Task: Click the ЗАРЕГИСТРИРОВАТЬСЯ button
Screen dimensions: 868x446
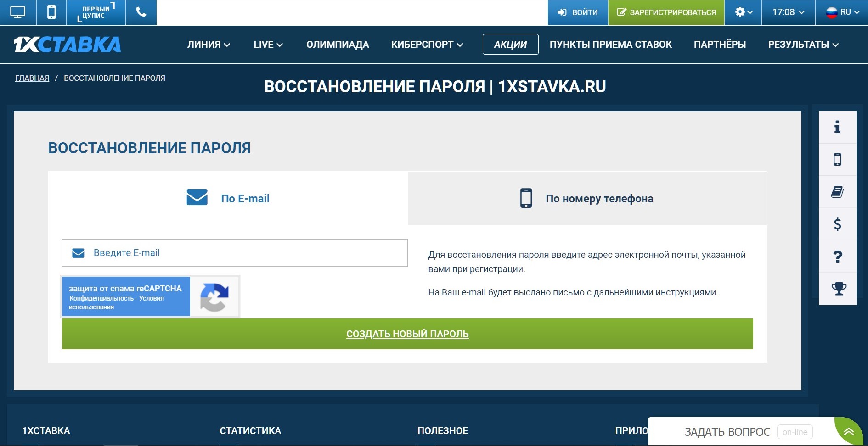Action: coord(666,12)
